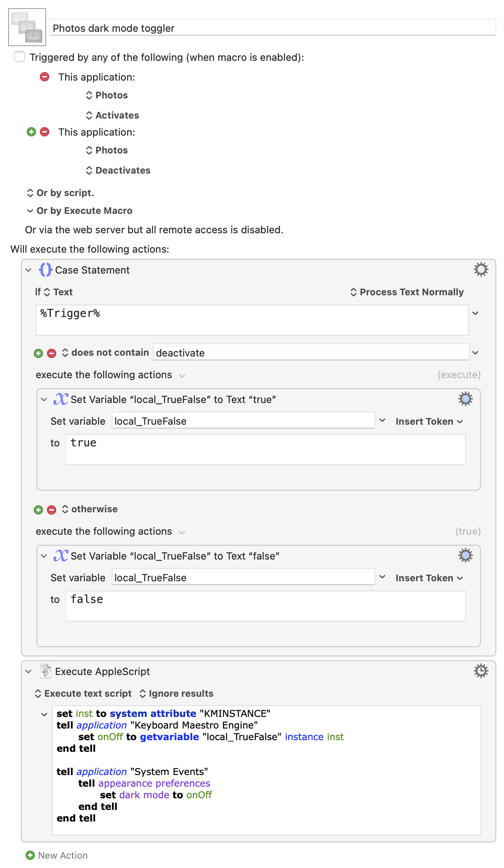Viewport: 504px width, 868px height.
Task: Remove the otherwise case condition
Action: (52, 510)
